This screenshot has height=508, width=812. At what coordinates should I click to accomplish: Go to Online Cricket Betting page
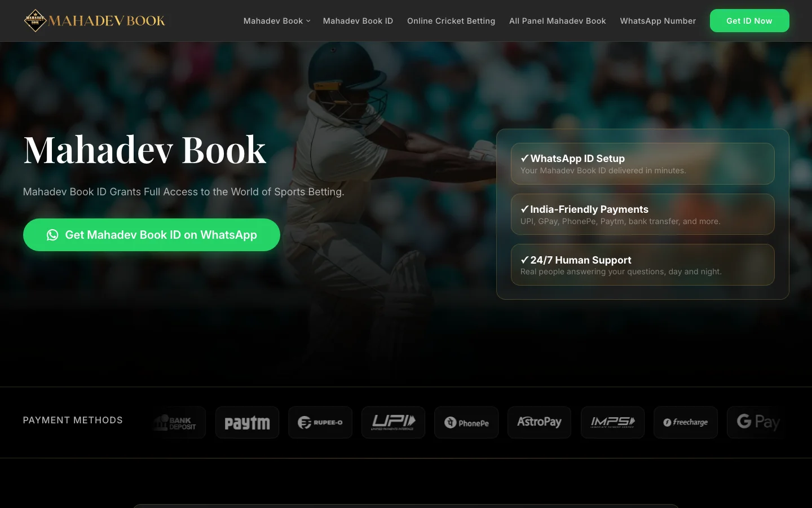451,21
